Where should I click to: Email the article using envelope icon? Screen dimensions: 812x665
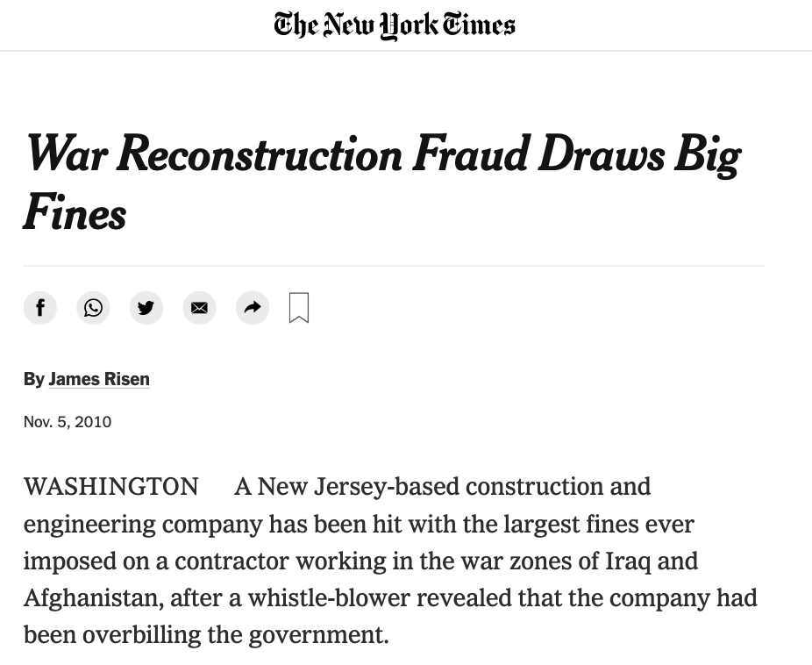pyautogui.click(x=199, y=308)
